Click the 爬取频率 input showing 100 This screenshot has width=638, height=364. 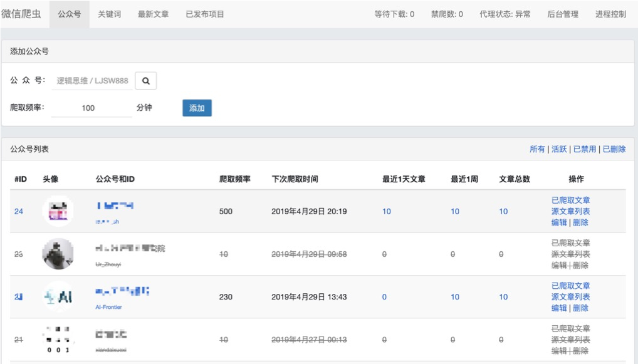click(x=92, y=108)
